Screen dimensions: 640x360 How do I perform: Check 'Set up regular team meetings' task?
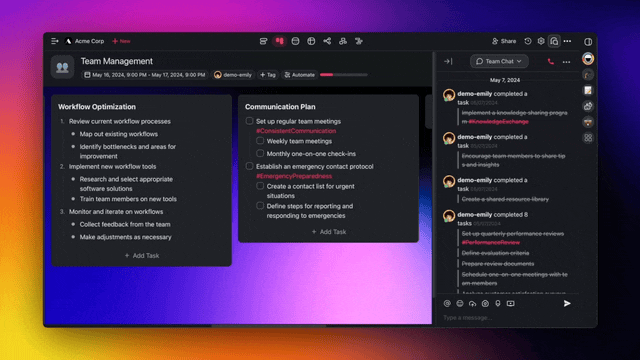click(x=249, y=121)
